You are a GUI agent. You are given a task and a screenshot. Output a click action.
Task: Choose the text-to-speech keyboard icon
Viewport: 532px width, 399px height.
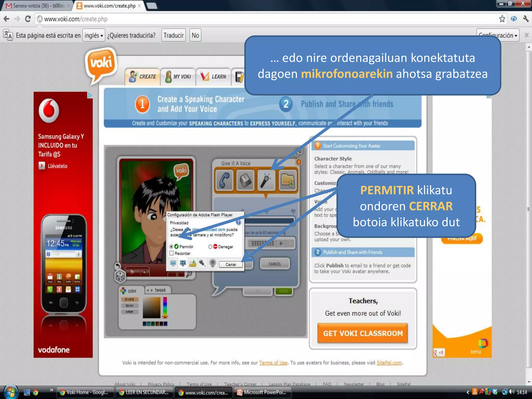245,180
